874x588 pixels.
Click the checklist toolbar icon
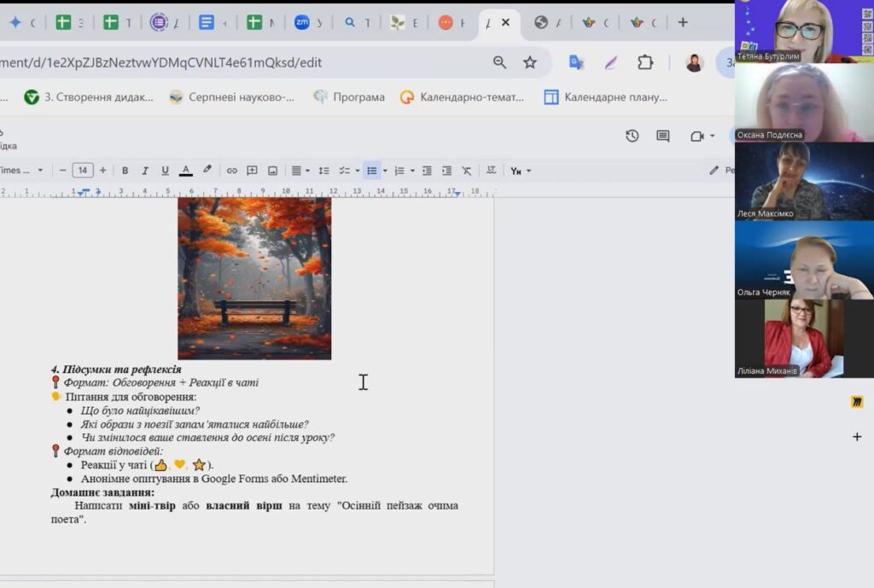click(x=345, y=171)
